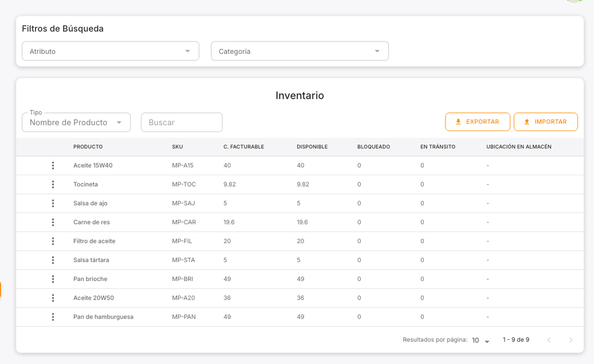Open row options menu for Pan brioche
This screenshot has height=364, width=594.
pyautogui.click(x=53, y=279)
